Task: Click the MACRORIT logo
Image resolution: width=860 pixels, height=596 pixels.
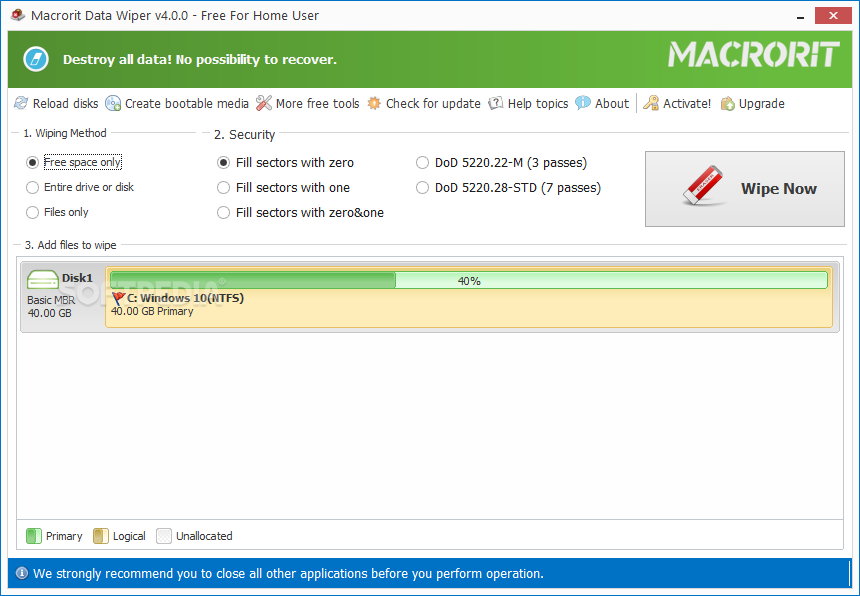Action: pos(753,55)
